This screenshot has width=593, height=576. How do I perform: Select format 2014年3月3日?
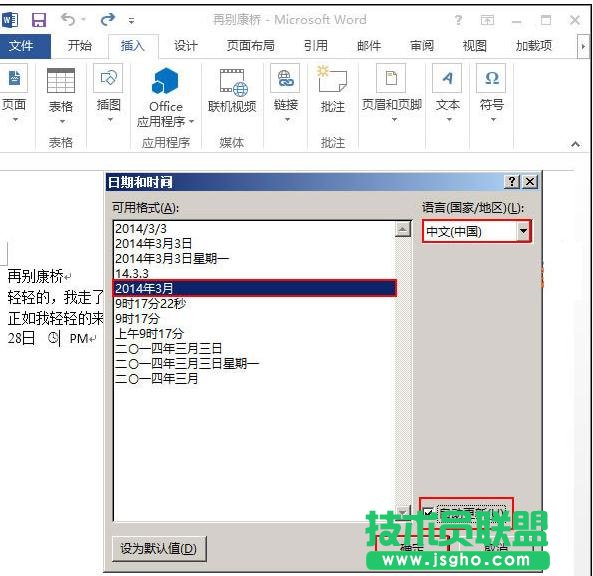point(254,244)
